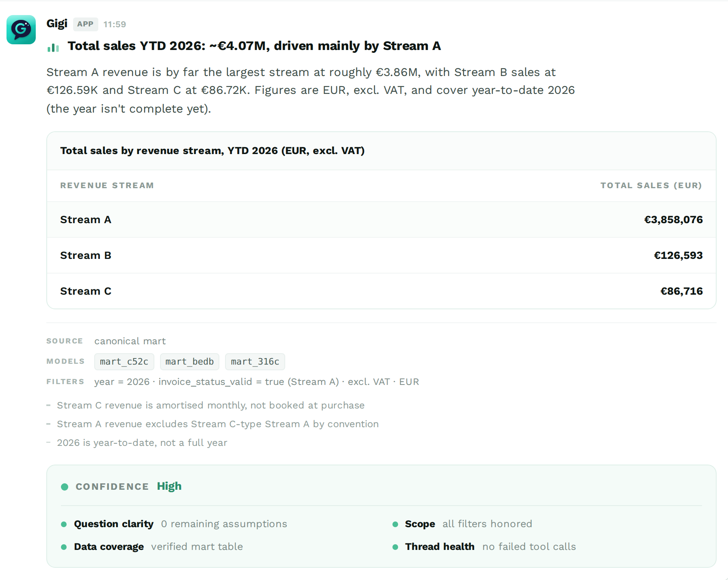Click 'no failed tool calls' text
The width and height of the screenshot is (728, 580).
click(x=529, y=547)
